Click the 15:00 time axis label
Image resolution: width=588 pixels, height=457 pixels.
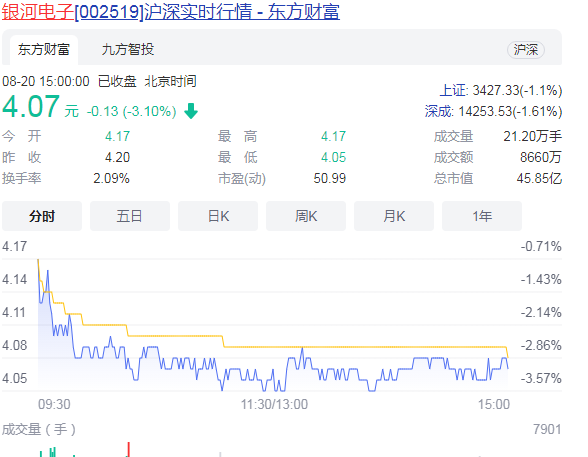494,405
